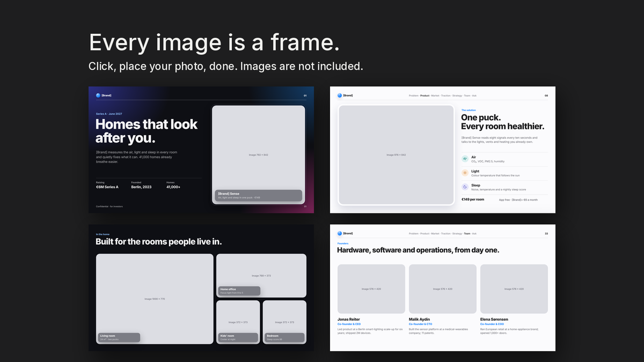The width and height of the screenshot is (644, 362).
Task: Select Ask in the Founders slide's nav
Action: pos(474,233)
